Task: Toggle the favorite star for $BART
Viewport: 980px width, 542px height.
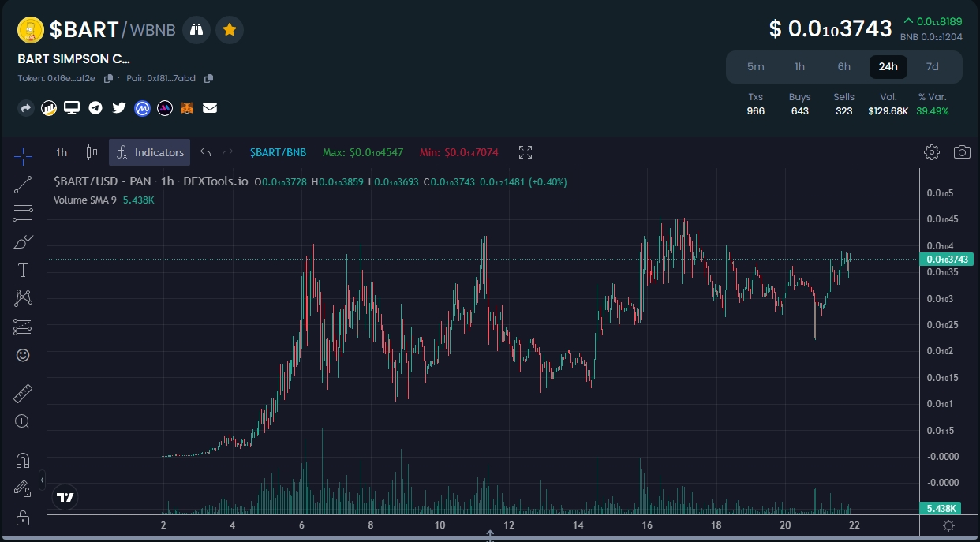Action: (230, 30)
